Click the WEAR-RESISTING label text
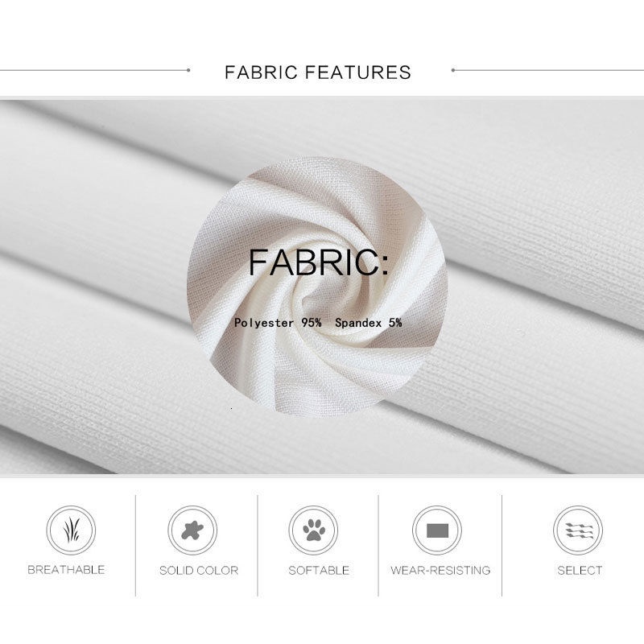 440,570
